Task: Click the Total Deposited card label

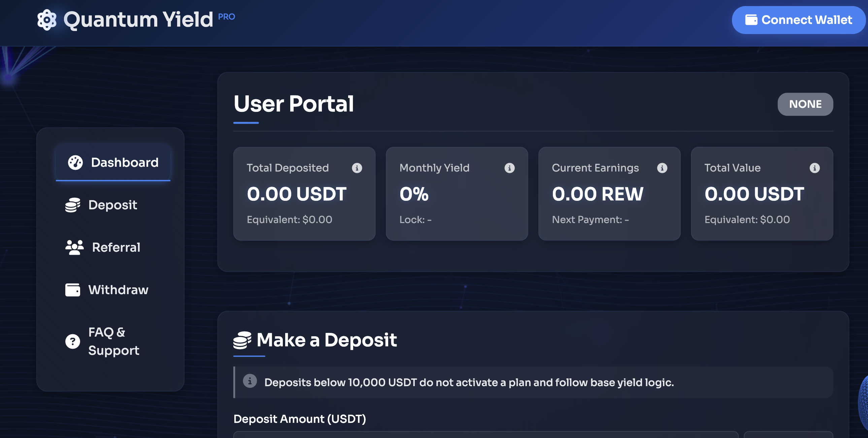Action: point(288,168)
